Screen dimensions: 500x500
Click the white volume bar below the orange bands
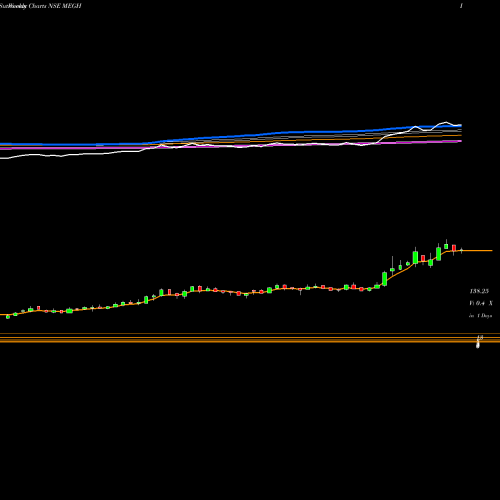coord(478,345)
